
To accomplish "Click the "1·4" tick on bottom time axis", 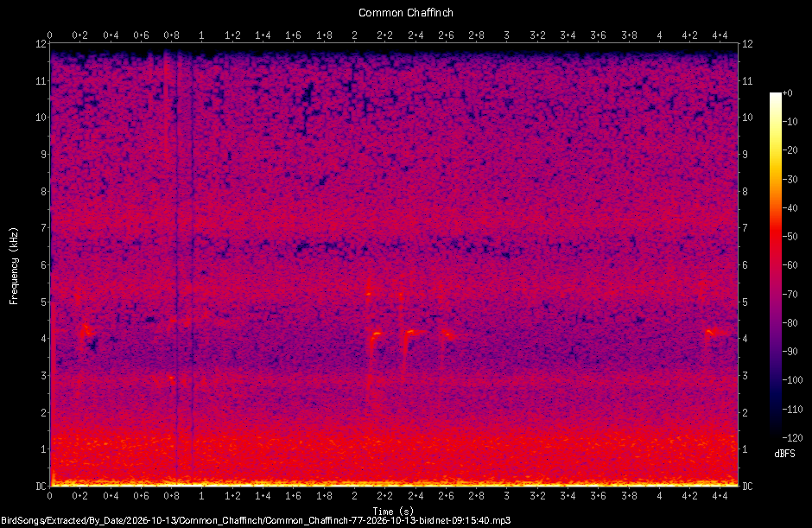I will point(263,496).
